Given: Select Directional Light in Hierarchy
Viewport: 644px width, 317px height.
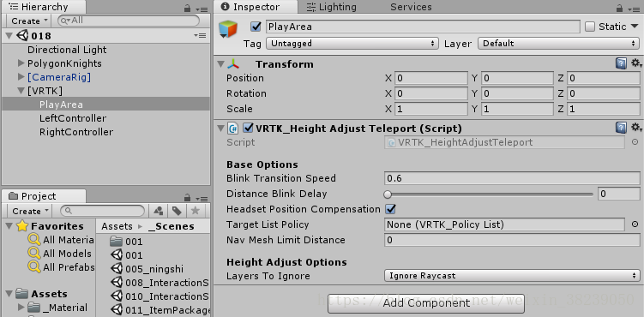Looking at the screenshot, I should coord(67,50).
